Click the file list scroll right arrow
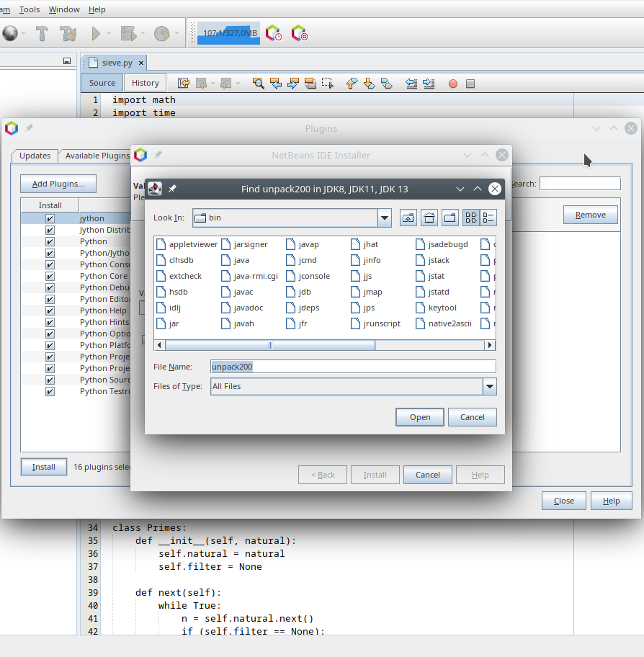644x657 pixels. point(489,345)
